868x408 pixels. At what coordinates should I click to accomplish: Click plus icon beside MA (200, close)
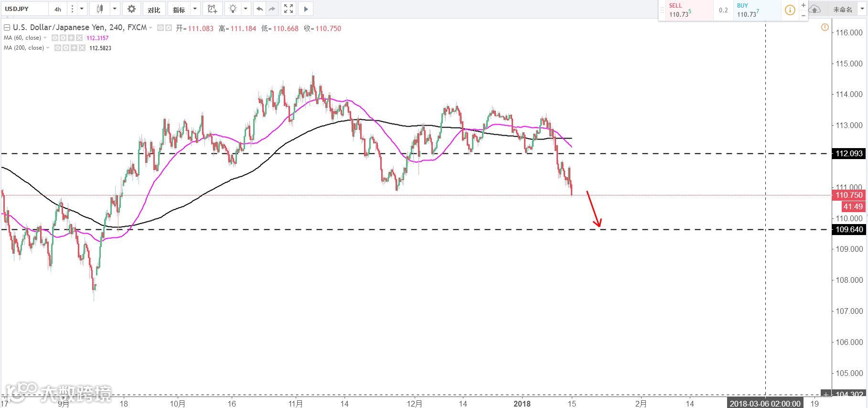74,48
